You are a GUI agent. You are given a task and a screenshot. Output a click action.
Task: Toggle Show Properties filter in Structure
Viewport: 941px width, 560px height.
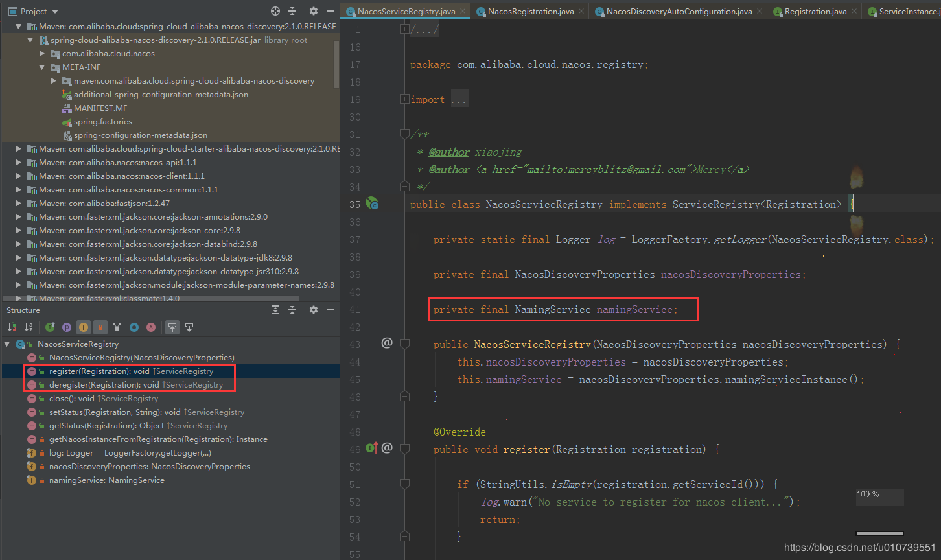[66, 327]
